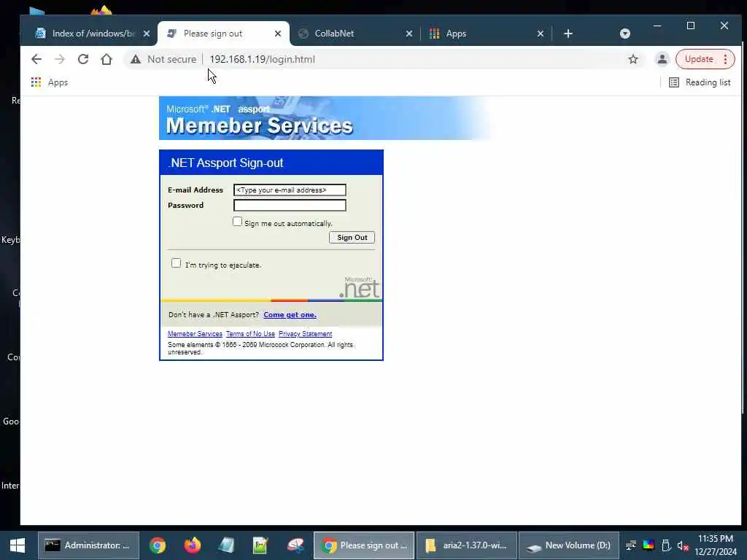Show the Not secure site warning
This screenshot has height=560, width=747.
click(163, 59)
